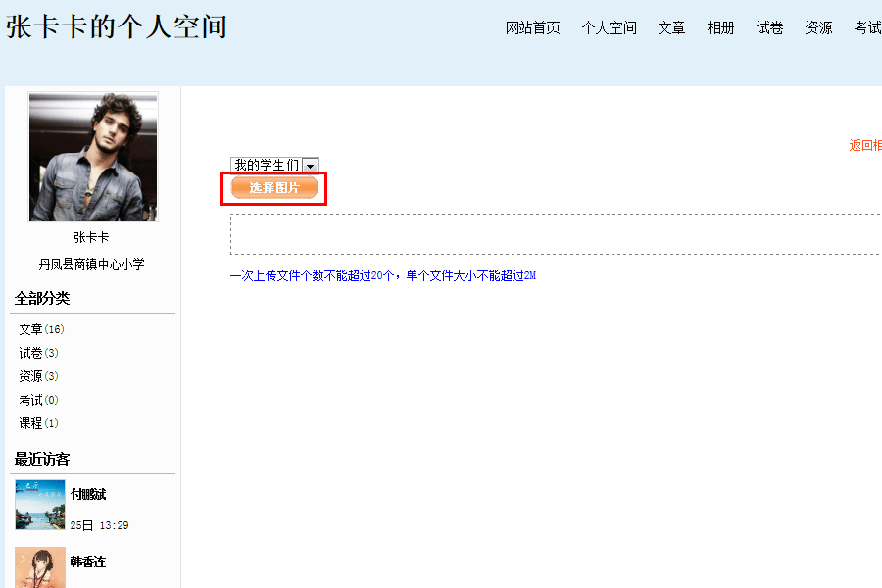882x588 pixels.
Task: Open 试卷 in the top navigation bar
Action: point(769,27)
